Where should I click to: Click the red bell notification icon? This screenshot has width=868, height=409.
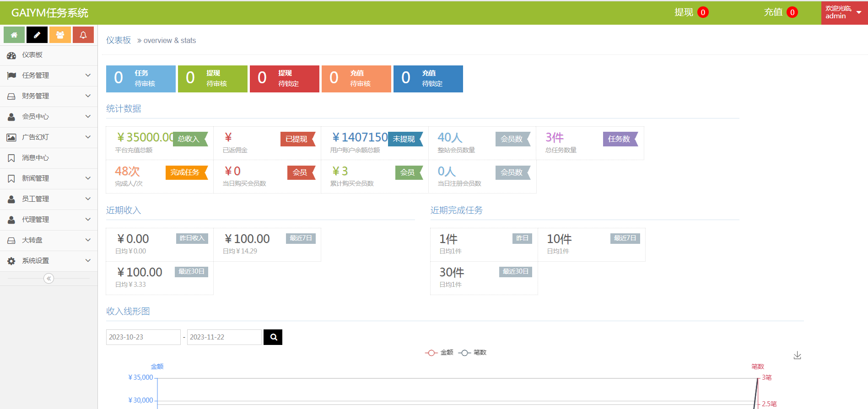pyautogui.click(x=83, y=35)
